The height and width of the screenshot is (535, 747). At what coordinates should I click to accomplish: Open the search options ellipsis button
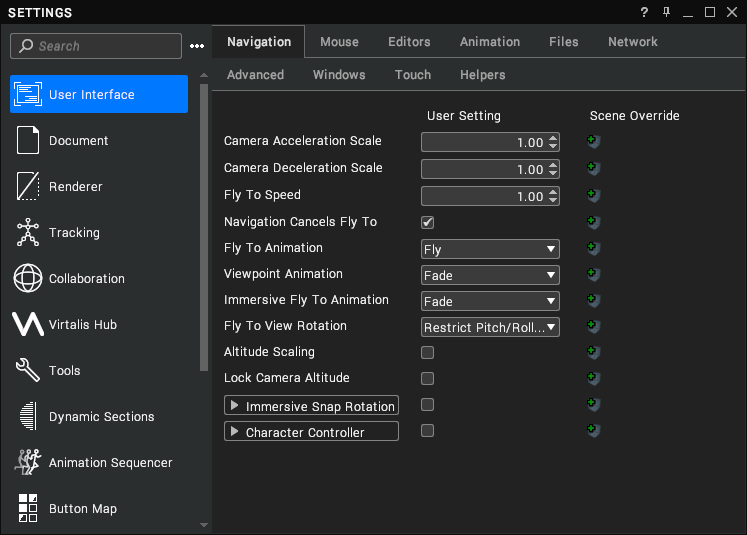click(x=197, y=46)
